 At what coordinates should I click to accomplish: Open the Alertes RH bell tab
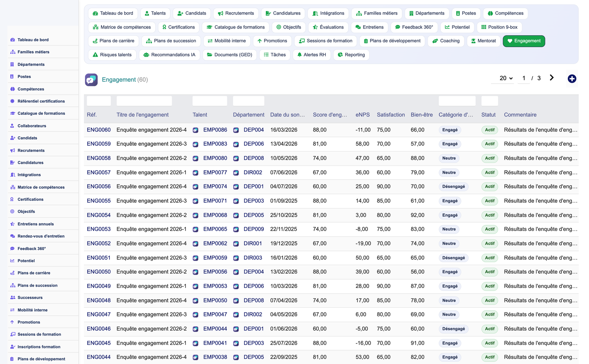[x=312, y=55]
